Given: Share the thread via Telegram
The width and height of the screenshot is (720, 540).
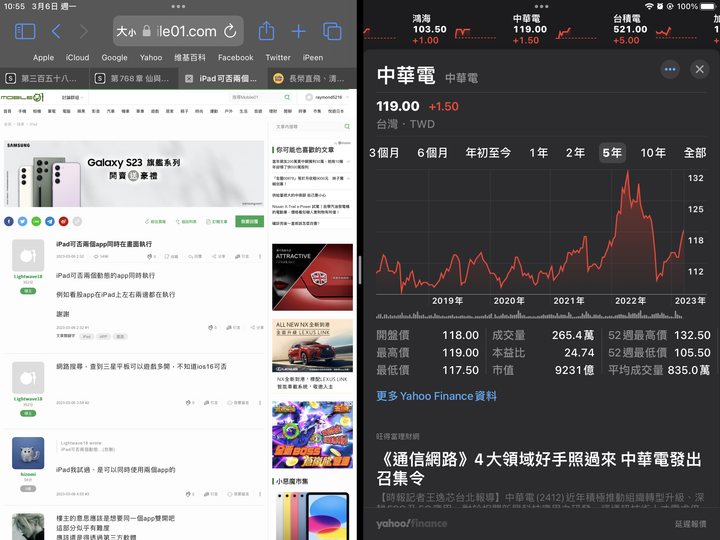Looking at the screenshot, I should click(50, 222).
